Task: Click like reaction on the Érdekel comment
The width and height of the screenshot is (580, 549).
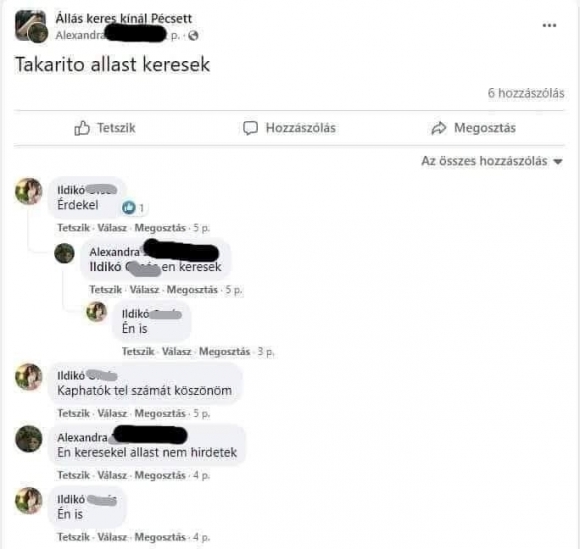Action: click(x=128, y=208)
